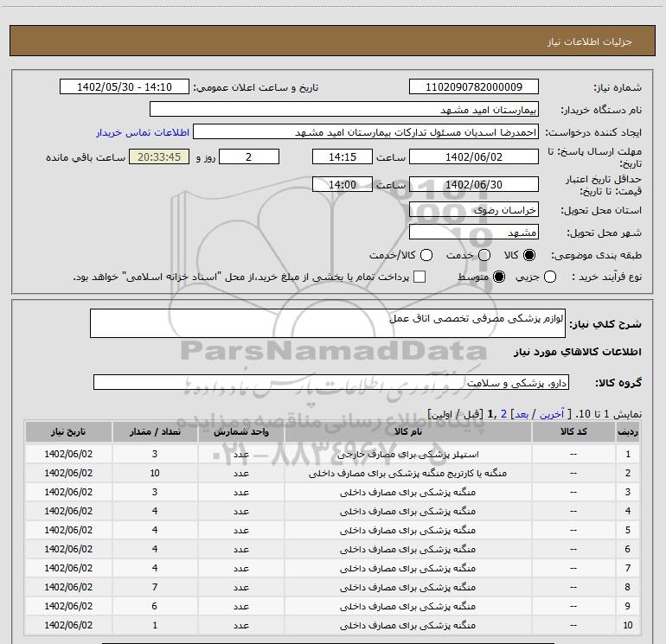Open page 2 of item list
This screenshot has width=666, height=644.
(x=503, y=414)
